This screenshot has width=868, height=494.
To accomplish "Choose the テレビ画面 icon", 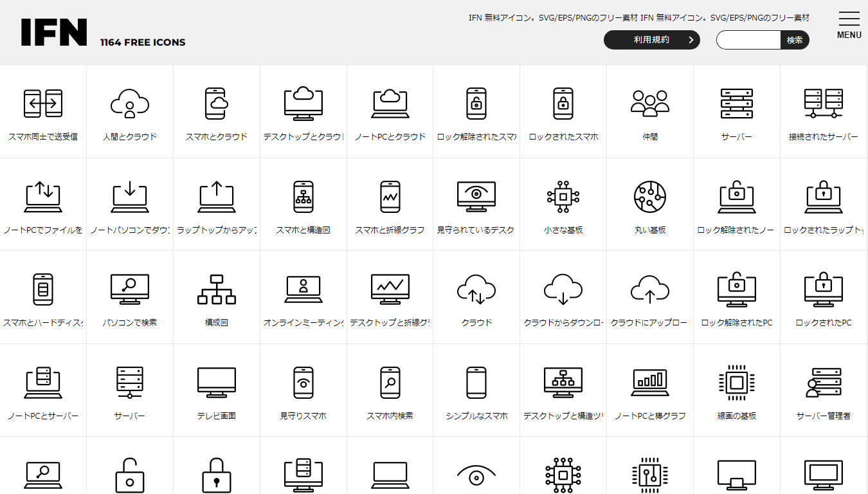I will pos(217,383).
